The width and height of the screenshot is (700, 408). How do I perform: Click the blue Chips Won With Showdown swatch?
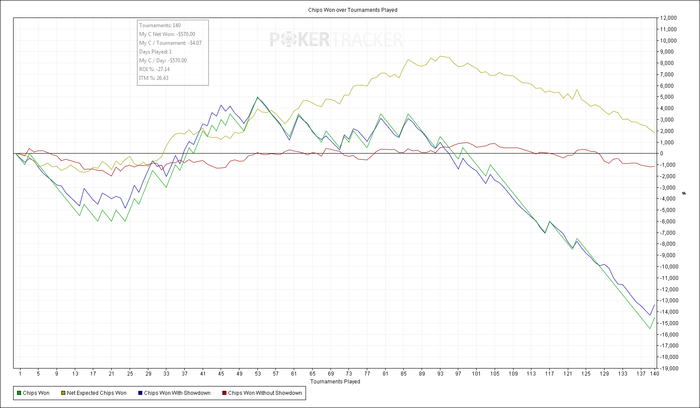click(x=141, y=393)
